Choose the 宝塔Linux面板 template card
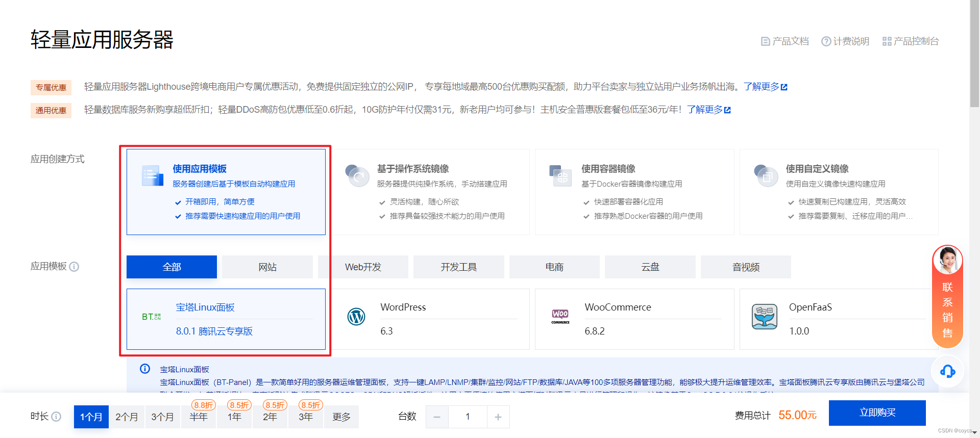980x438 pixels. [226, 319]
